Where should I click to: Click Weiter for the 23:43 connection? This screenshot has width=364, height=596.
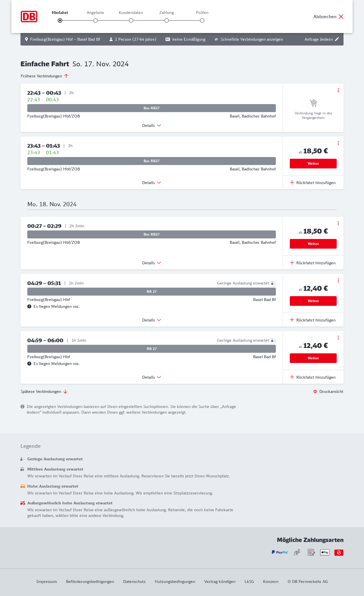pos(313,164)
